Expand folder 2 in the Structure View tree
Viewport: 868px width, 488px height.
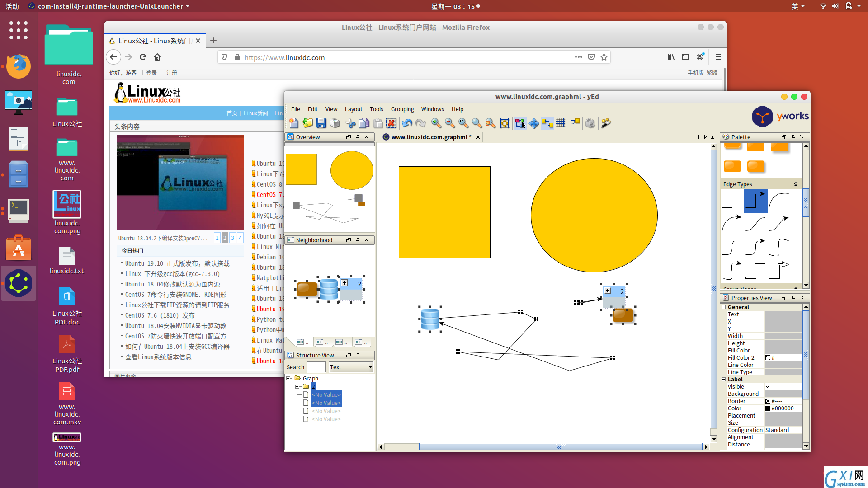(297, 387)
